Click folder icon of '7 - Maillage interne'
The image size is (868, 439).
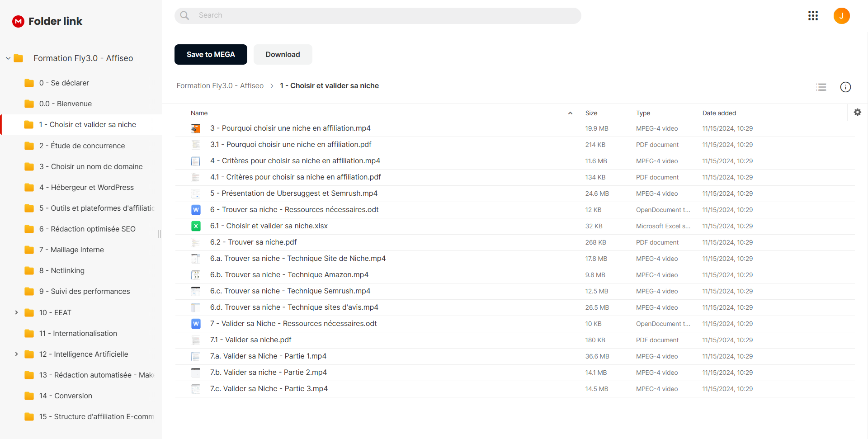pyautogui.click(x=29, y=250)
